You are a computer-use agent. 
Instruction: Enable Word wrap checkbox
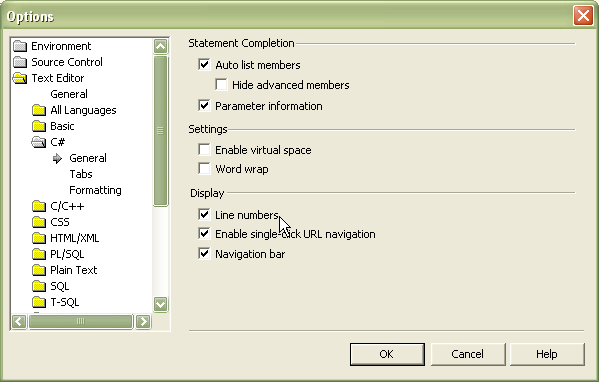pos(204,168)
